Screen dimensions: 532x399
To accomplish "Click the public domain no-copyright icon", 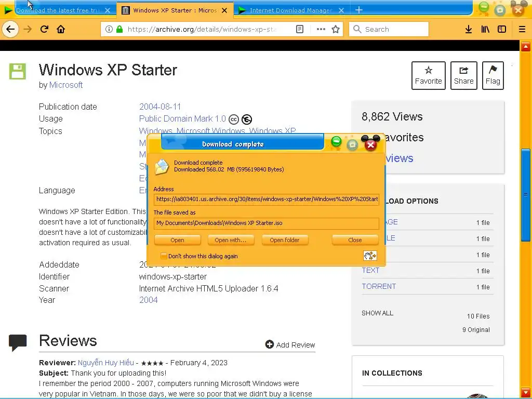I will coord(247,119).
